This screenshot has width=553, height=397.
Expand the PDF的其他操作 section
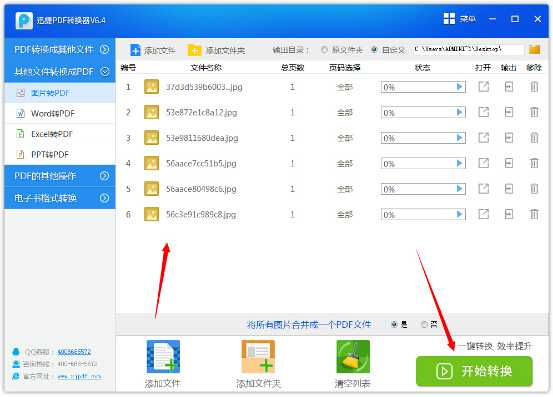tap(60, 176)
